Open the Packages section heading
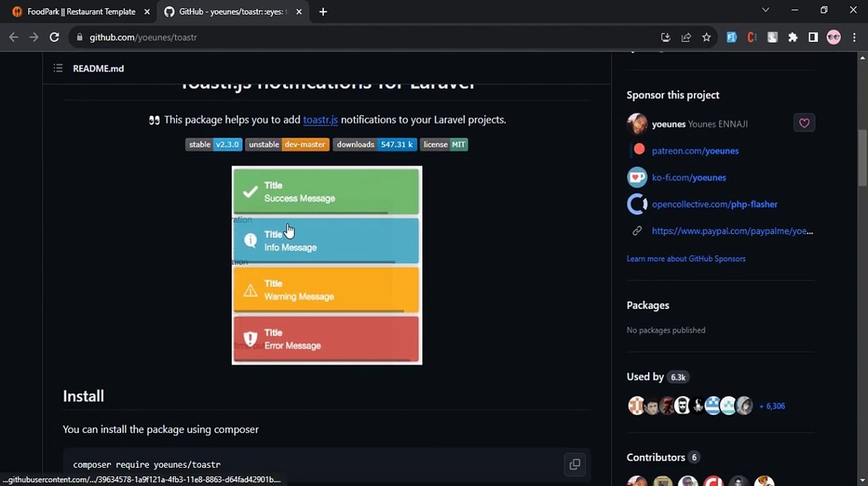 coord(648,305)
